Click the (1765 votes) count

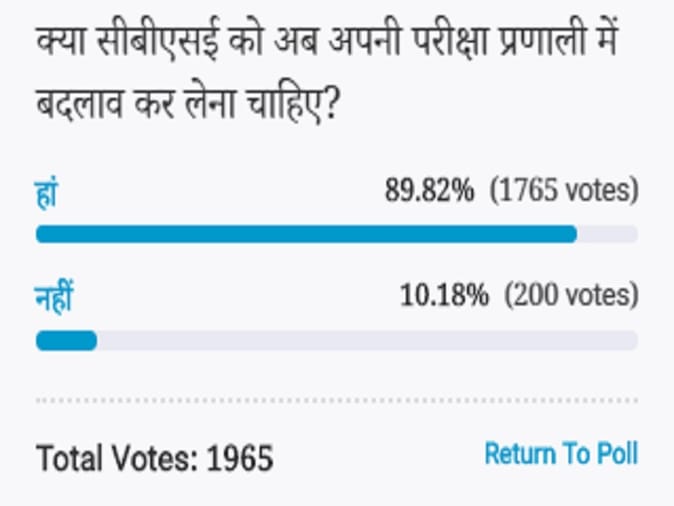tap(564, 190)
